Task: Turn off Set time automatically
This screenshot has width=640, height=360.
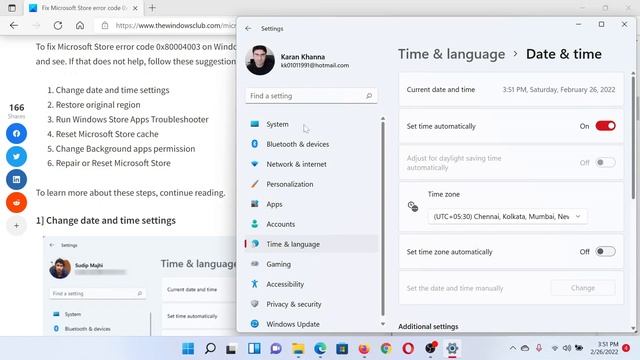Action: (x=605, y=126)
